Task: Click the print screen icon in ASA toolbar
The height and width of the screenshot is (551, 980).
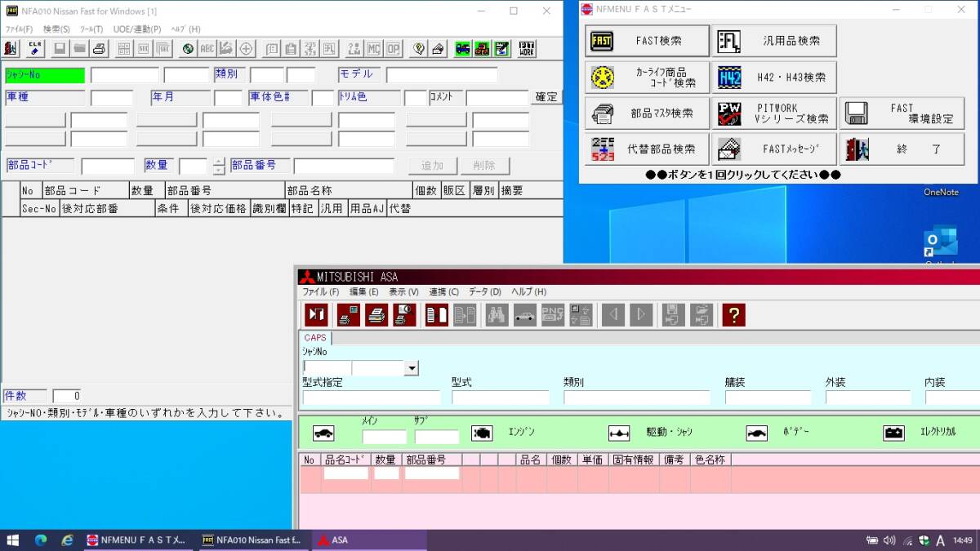Action: click(349, 314)
